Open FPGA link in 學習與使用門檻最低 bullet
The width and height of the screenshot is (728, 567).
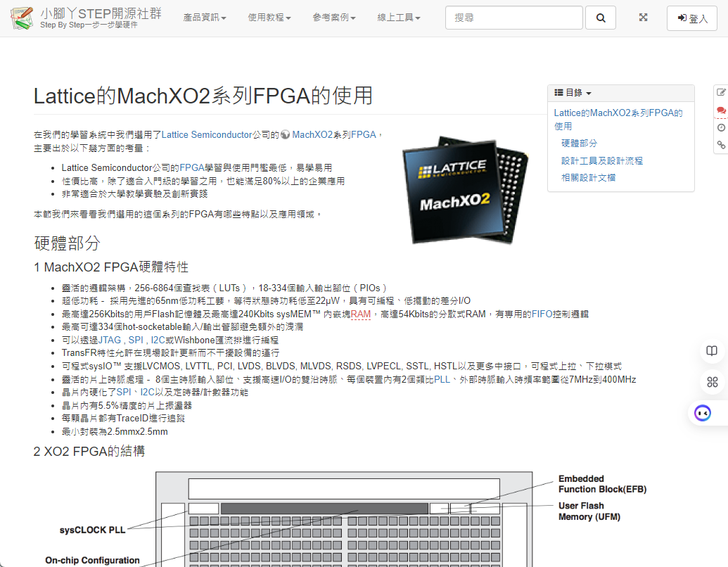click(x=192, y=167)
